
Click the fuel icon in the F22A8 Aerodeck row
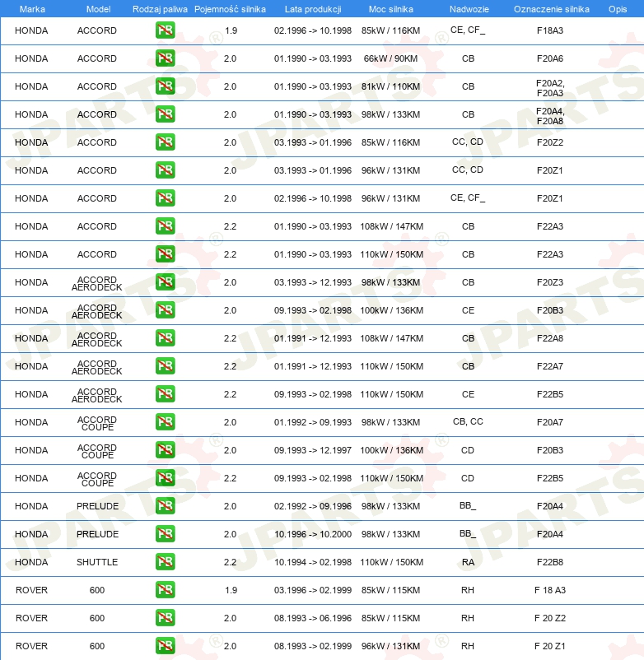(165, 338)
